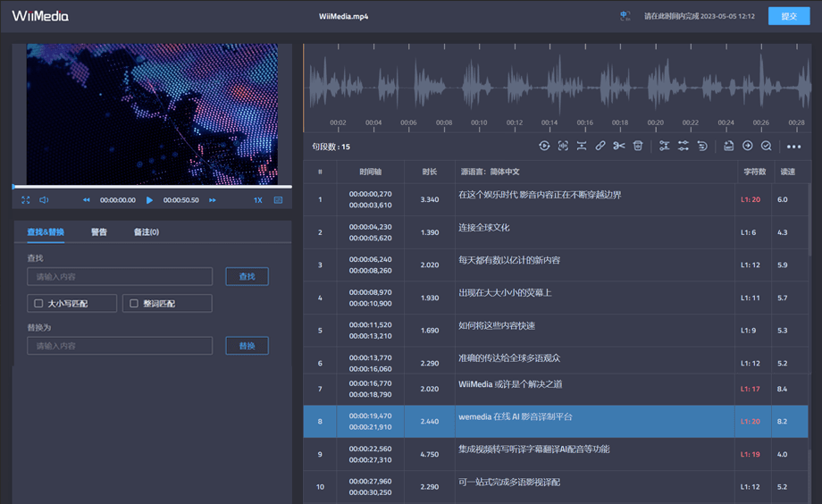This screenshot has height=504, width=822.
Task: Click the waveform at 00:14
Action: click(x=549, y=87)
